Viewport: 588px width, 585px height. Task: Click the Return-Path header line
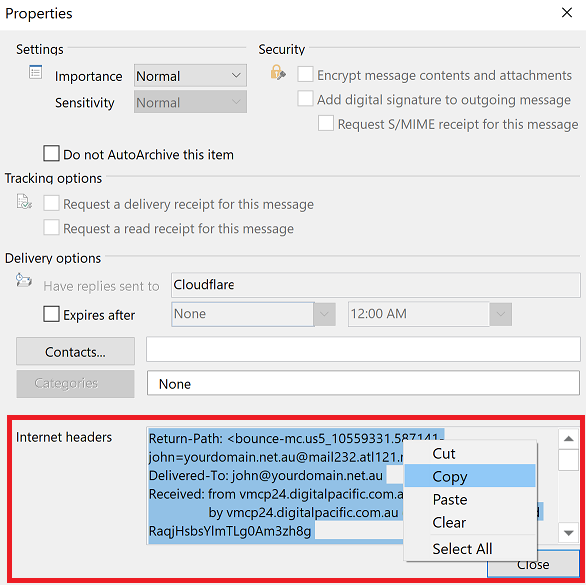tap(296, 438)
